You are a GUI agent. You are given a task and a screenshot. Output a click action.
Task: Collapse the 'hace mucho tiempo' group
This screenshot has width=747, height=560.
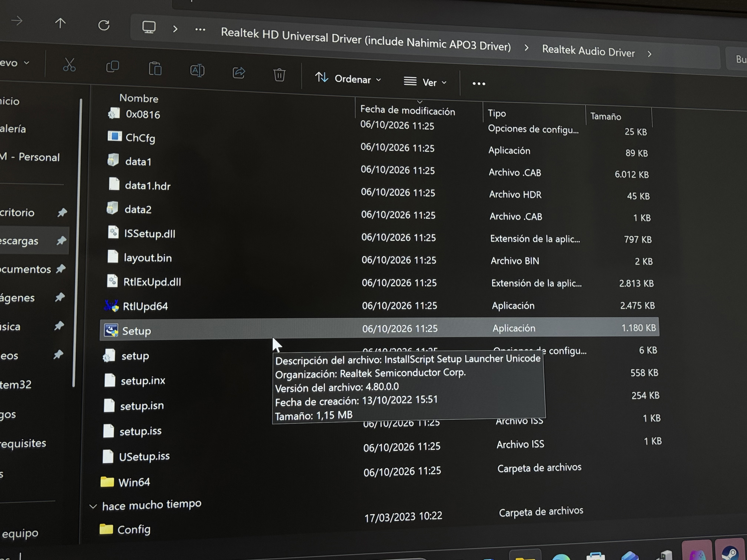pyautogui.click(x=93, y=506)
